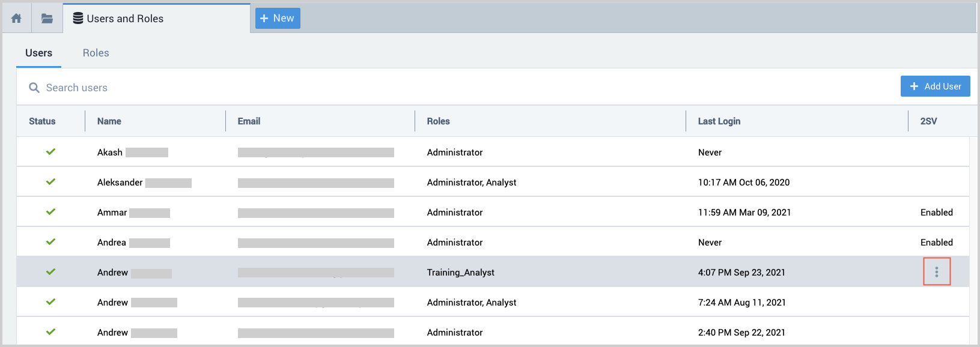The width and height of the screenshot is (980, 347).
Task: Click the green checkmark for Ammar
Action: pos(51,212)
